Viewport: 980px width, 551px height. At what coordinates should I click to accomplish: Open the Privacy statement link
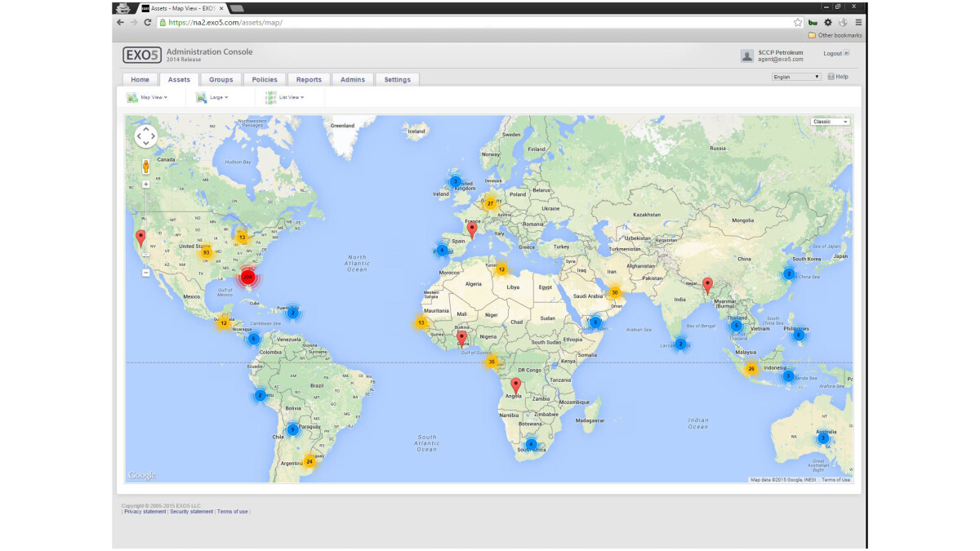[x=145, y=512]
